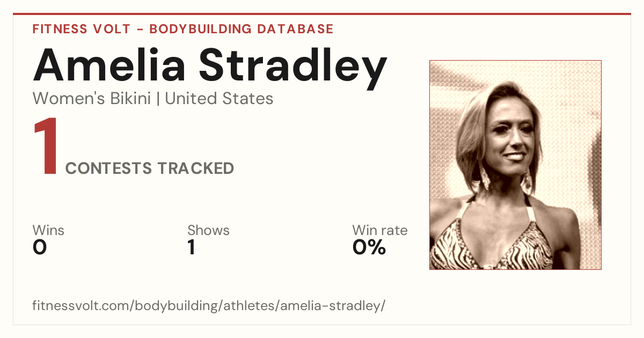Image resolution: width=644 pixels, height=338 pixels.
Task: Click the Wins stat label
Action: point(48,231)
